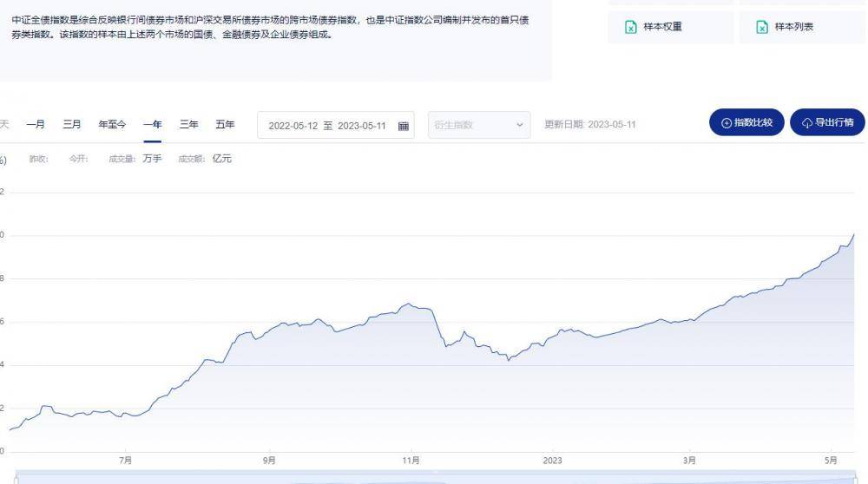Select the 年至今 range tab

coord(112,125)
